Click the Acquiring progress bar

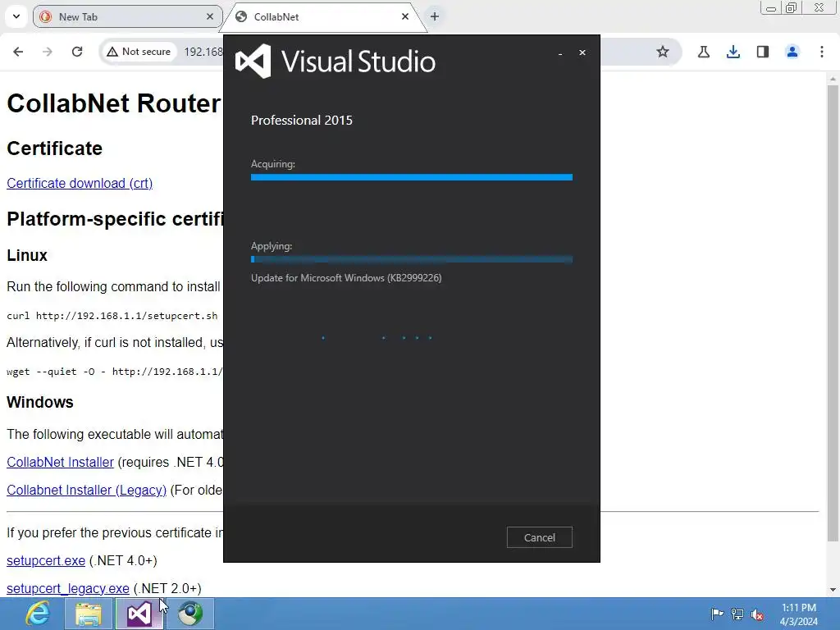[412, 177]
